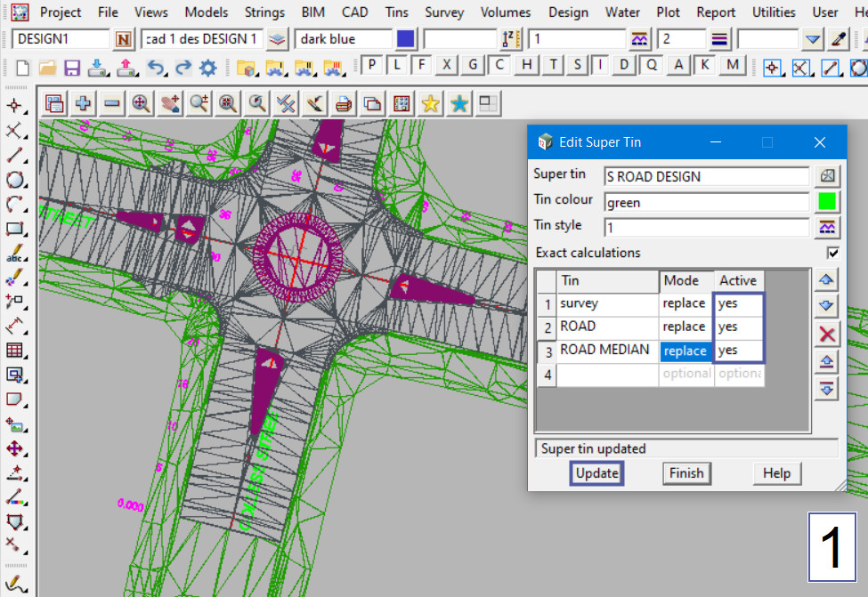Click the Super tin picker icon
This screenshot has height=597, width=868.
(827, 176)
